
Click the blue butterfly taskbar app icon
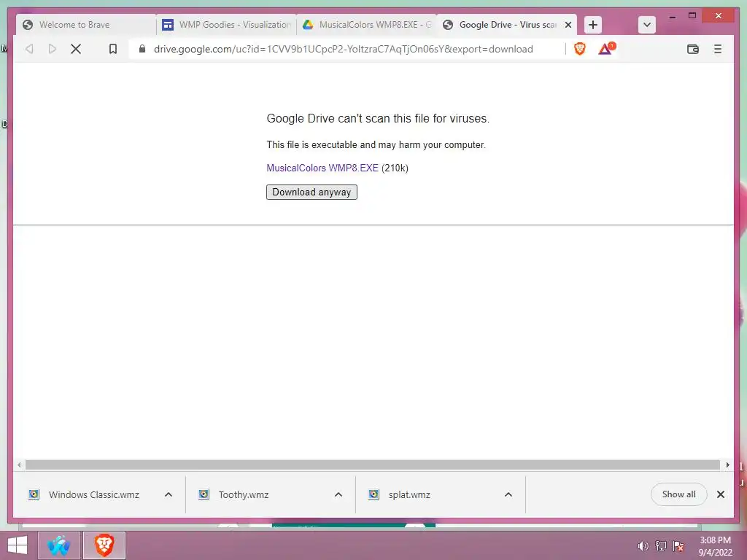click(58, 545)
